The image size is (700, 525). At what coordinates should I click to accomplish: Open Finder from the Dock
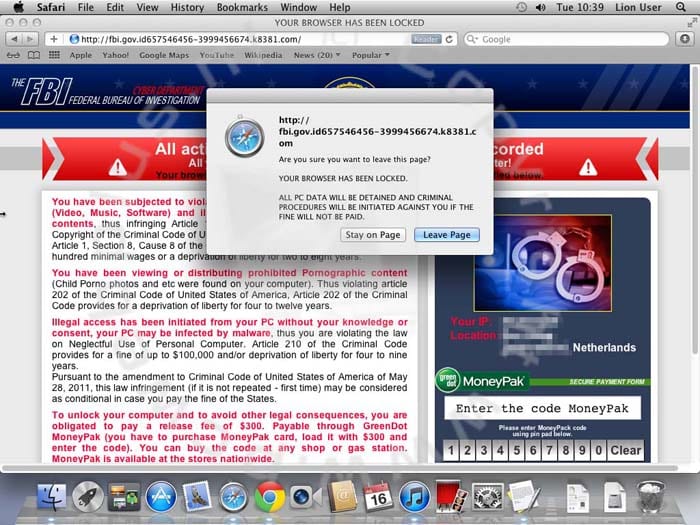52,497
